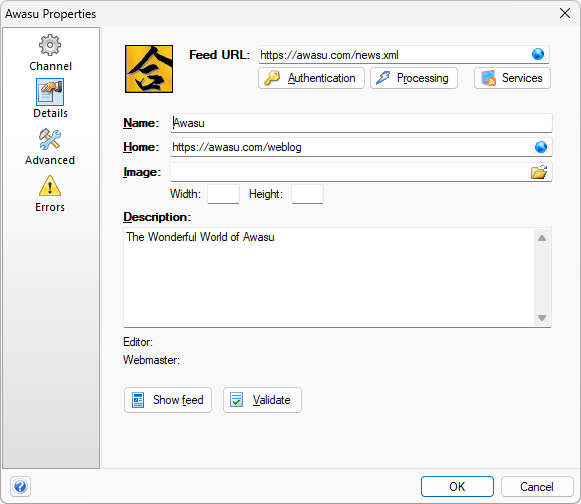Click the Awasu channel logo image
Screen dimensions: 581x504
pyautogui.click(x=149, y=69)
